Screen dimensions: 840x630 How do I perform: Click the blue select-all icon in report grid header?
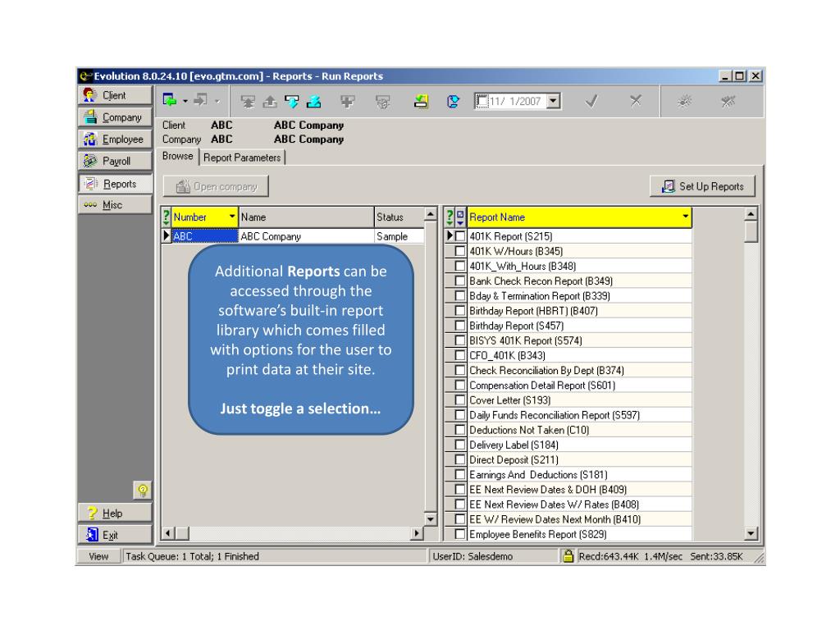point(461,217)
